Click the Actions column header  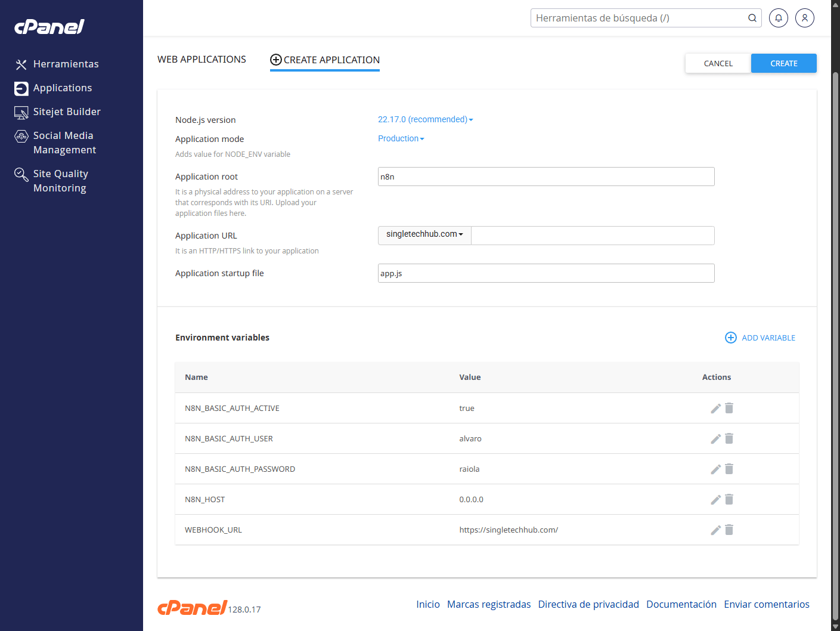tap(717, 378)
